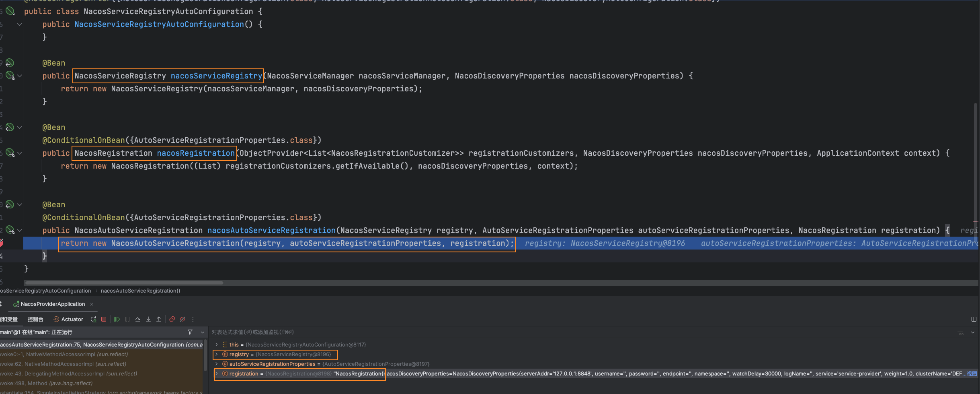This screenshot has width=980, height=394.
Task: Click the editor horizontal scrollbar thumb
Action: coord(124,283)
